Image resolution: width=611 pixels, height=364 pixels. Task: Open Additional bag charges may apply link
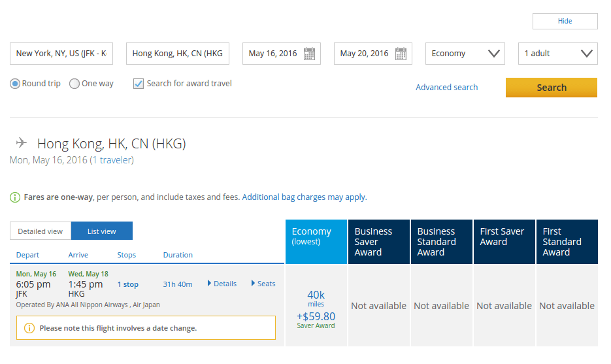point(305,197)
